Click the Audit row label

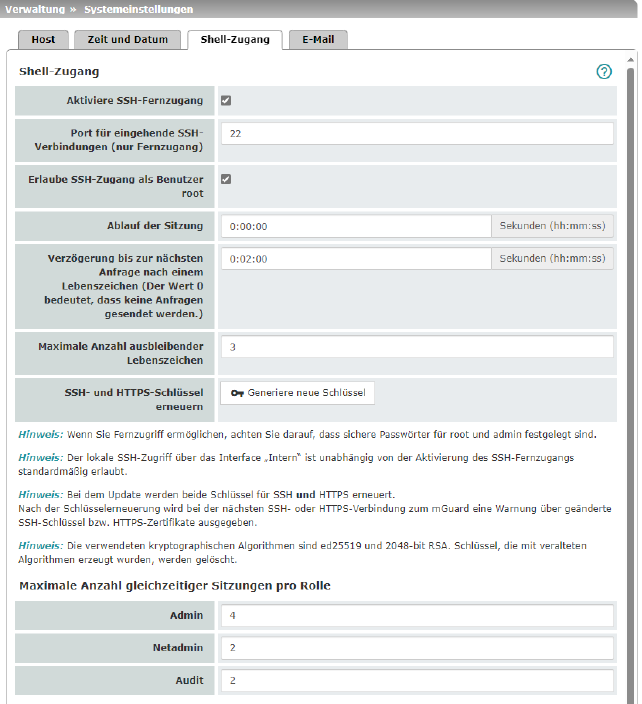[189, 681]
